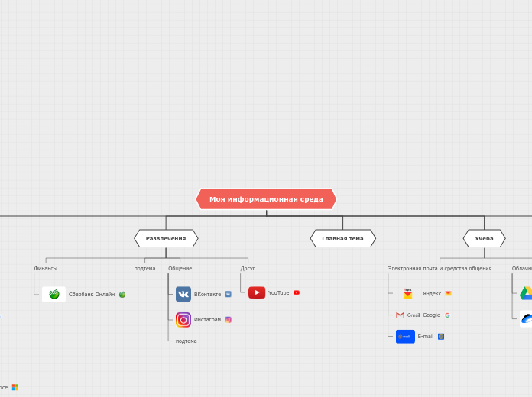Click the Google Drive triangle icon
Viewport: 532px width, 397px height.
point(526,293)
